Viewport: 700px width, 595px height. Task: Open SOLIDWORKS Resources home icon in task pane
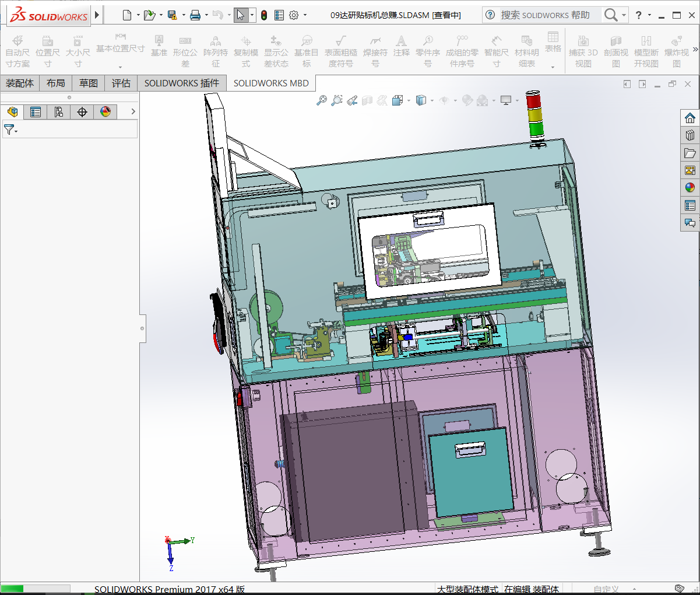pyautogui.click(x=690, y=118)
